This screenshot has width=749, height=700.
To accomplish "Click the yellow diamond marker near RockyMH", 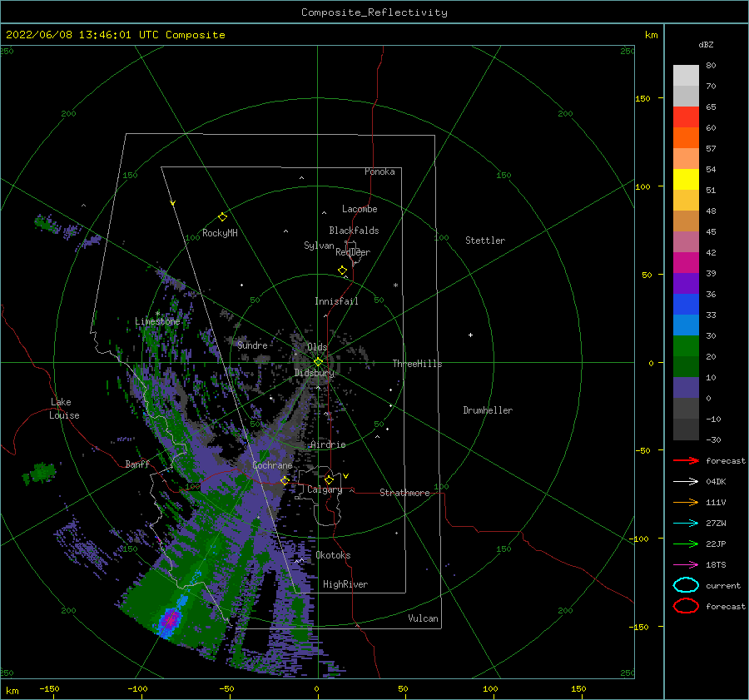I will coord(222,217).
